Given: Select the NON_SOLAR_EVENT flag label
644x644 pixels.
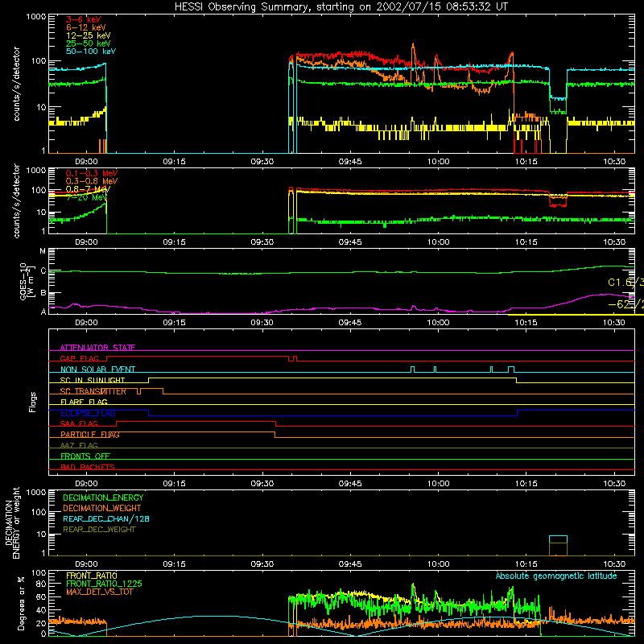Looking at the screenshot, I should (97, 369).
